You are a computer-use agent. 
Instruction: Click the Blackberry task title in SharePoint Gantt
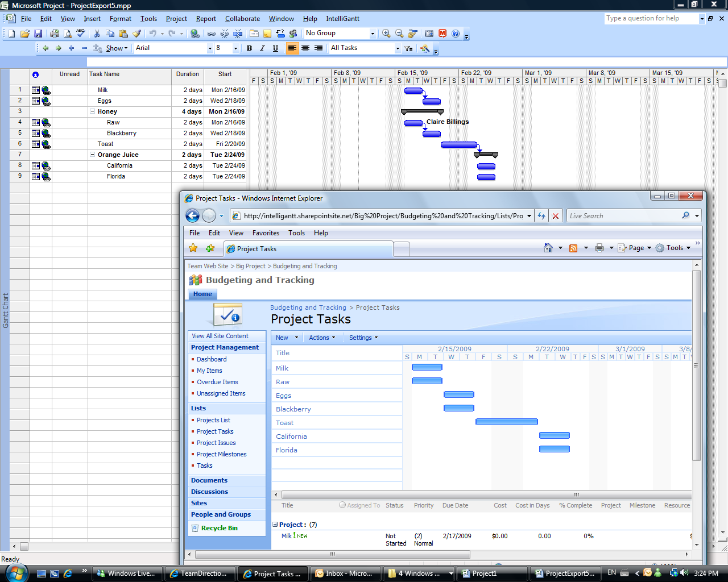coord(293,409)
